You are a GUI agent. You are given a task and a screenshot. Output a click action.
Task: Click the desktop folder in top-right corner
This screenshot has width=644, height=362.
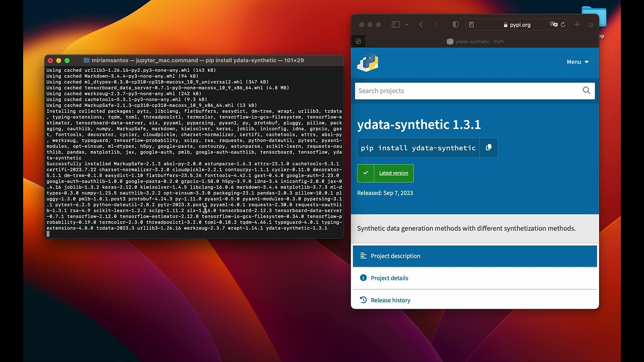pyautogui.click(x=594, y=18)
